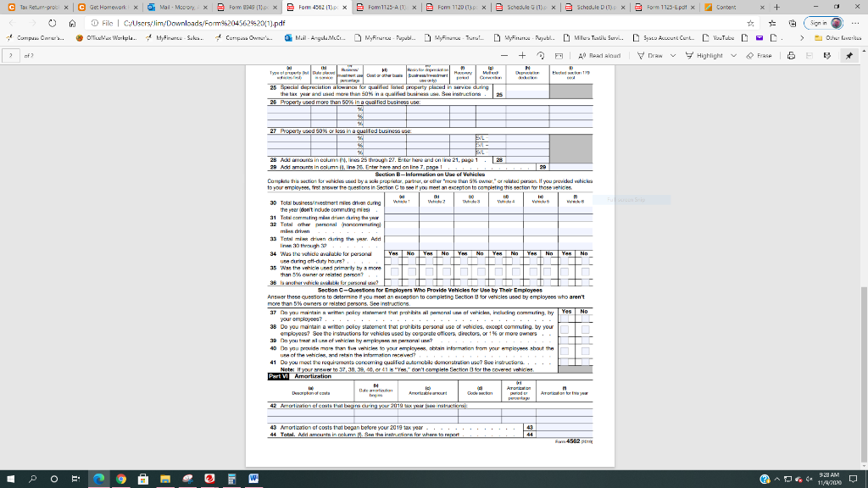This screenshot has width=868, height=488.
Task: Open Print for the PDF
Action: pos(793,57)
